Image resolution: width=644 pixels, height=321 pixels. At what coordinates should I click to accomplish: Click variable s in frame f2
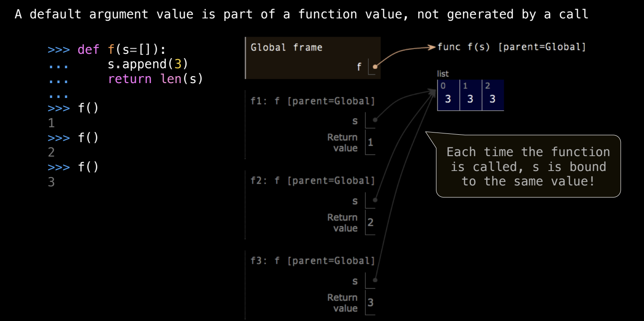(x=355, y=202)
